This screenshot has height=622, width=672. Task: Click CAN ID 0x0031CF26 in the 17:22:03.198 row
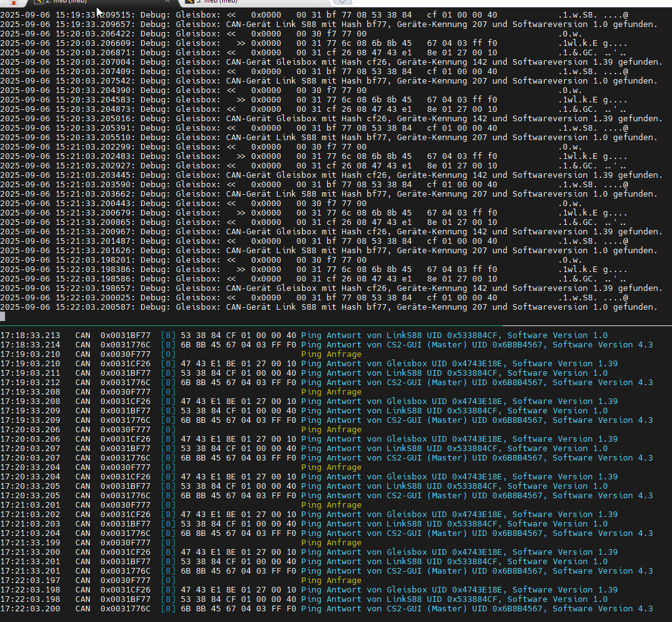(125, 590)
